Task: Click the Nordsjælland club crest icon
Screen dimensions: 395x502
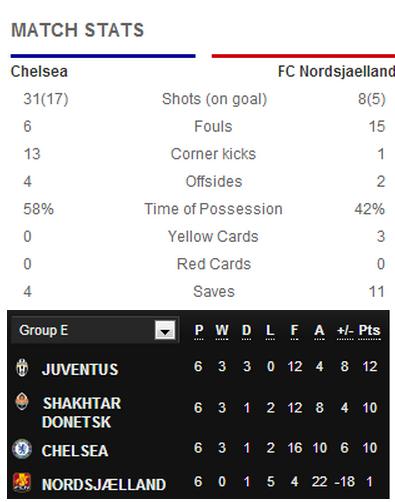Action: coord(22,482)
